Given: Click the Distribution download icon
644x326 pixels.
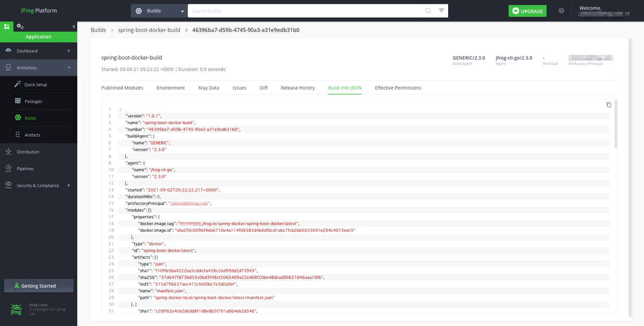Looking at the screenshot, I should click(x=9, y=151).
